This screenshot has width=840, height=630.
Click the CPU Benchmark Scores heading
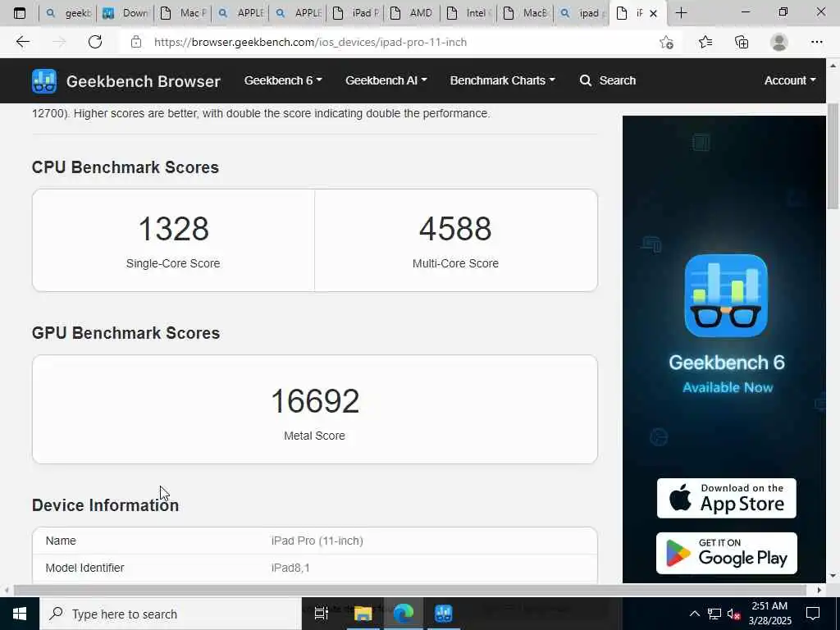tap(126, 167)
